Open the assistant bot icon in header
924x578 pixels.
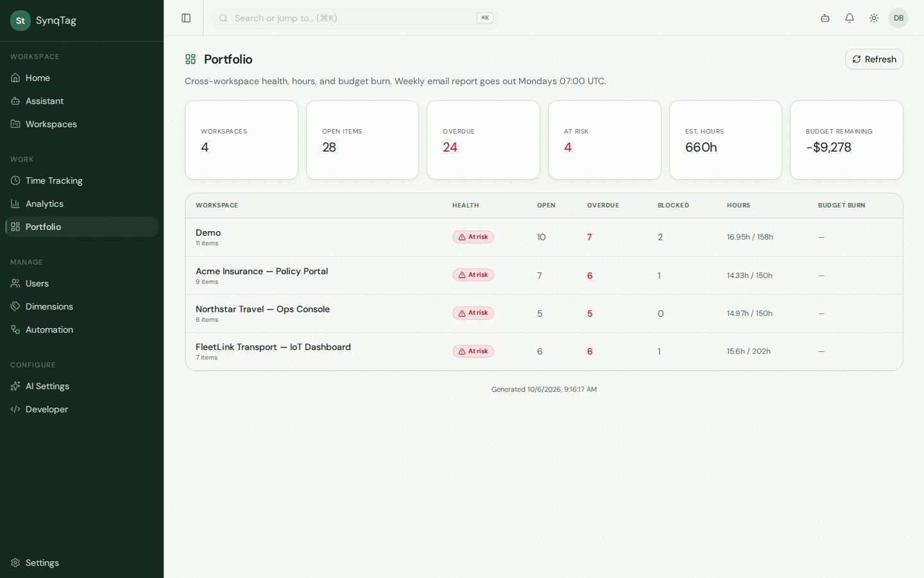(825, 18)
